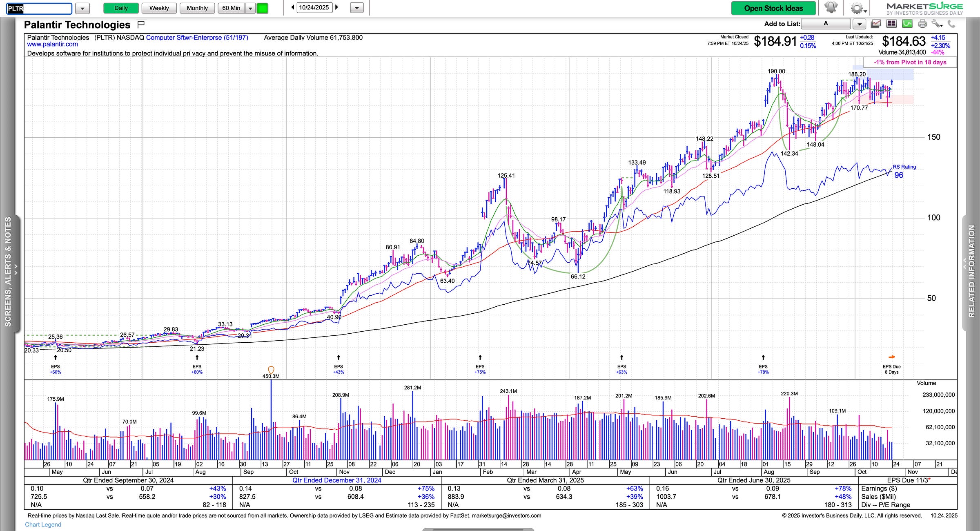This screenshot has height=531, width=980.
Task: Expand the symbol history dropdown
Action: [82, 8]
